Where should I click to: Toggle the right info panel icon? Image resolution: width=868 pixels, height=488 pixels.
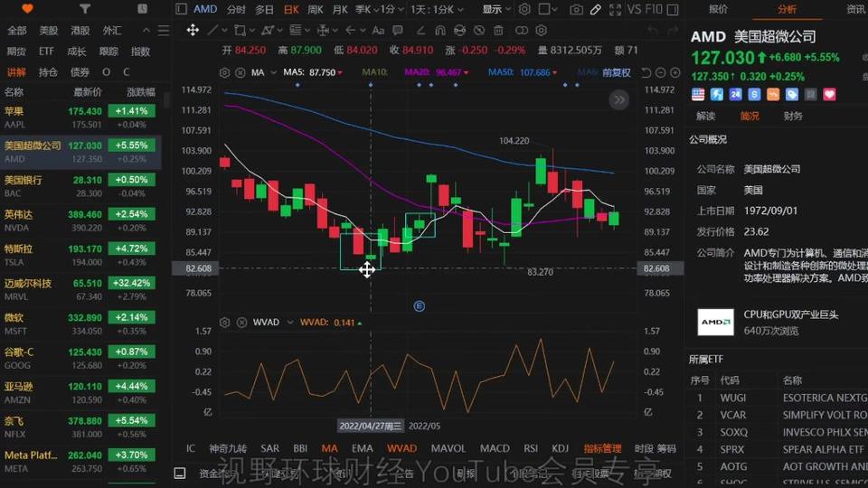tap(673, 9)
